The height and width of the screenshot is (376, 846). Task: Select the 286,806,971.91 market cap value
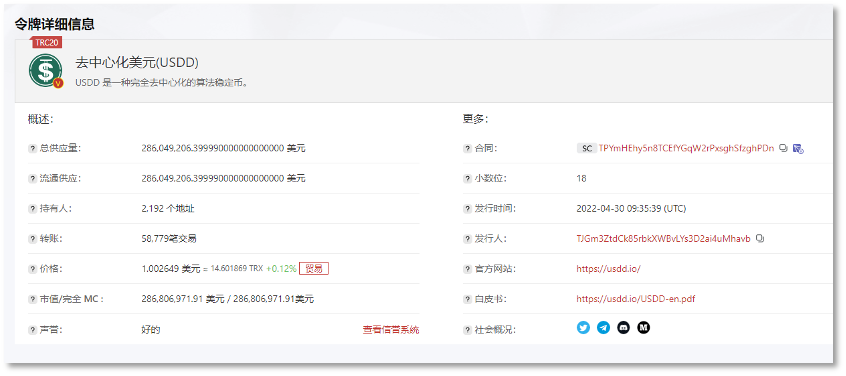click(x=228, y=299)
